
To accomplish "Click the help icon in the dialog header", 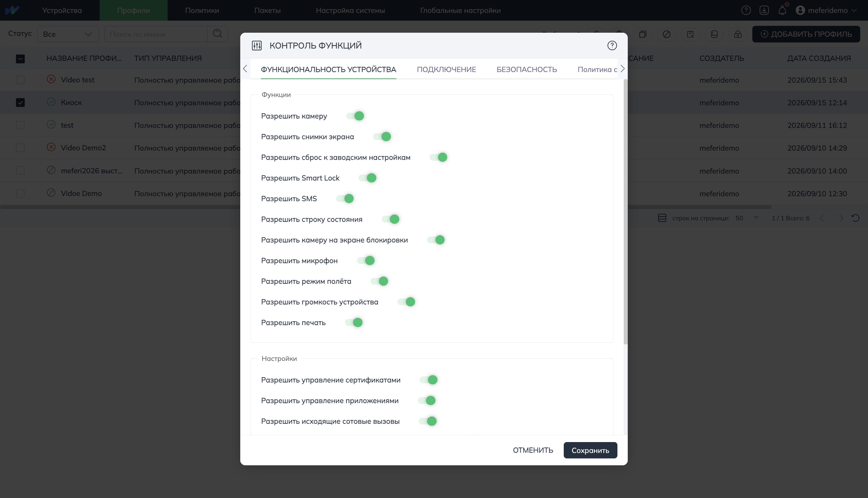I will click(612, 46).
